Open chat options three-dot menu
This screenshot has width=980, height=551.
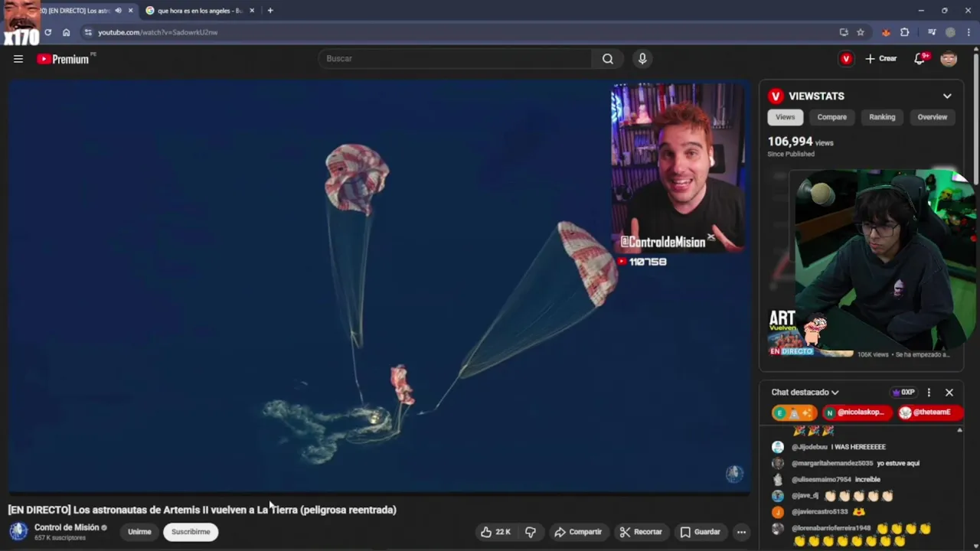tap(929, 393)
